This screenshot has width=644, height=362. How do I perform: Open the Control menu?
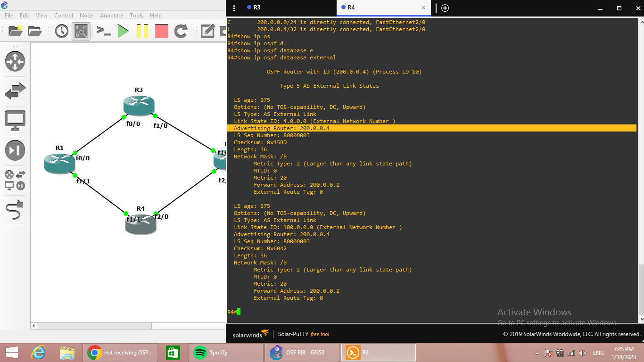tap(63, 15)
